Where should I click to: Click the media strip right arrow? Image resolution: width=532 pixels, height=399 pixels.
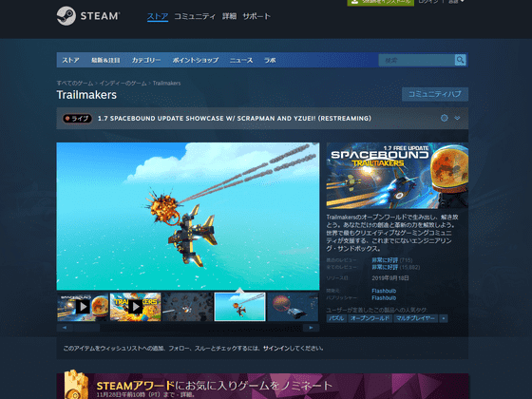click(311, 328)
